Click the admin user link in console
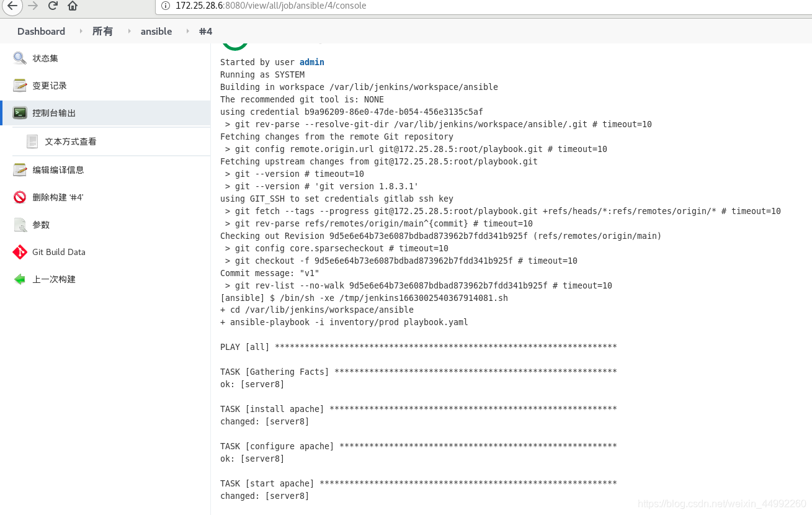Viewport: 812px width, 515px height. (312, 62)
